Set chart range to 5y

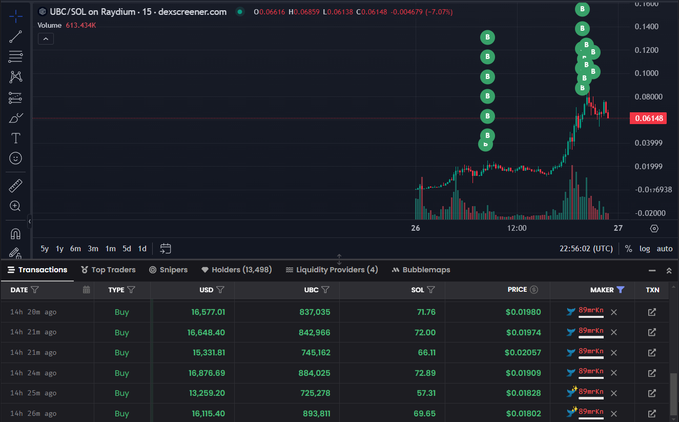pos(45,248)
